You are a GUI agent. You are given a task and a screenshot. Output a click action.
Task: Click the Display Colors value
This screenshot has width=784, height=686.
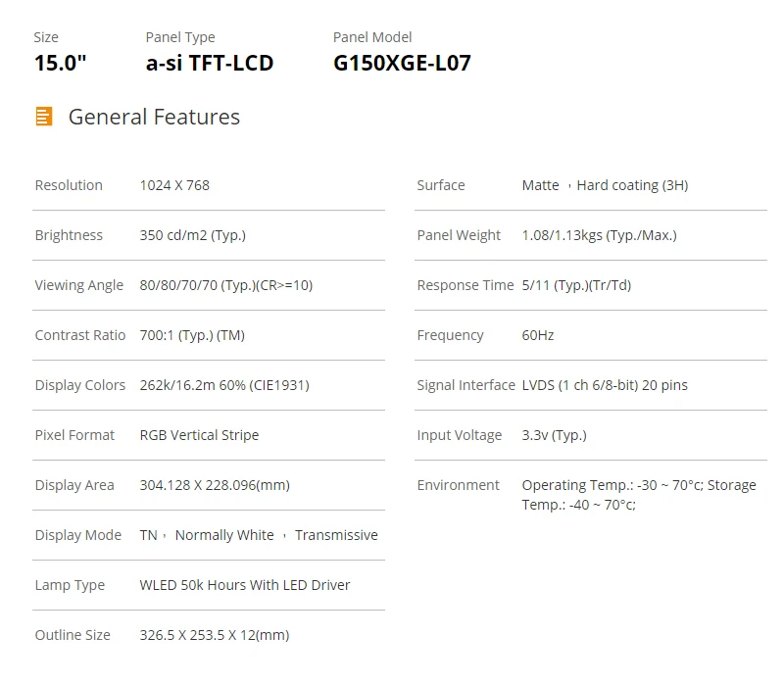(x=224, y=385)
